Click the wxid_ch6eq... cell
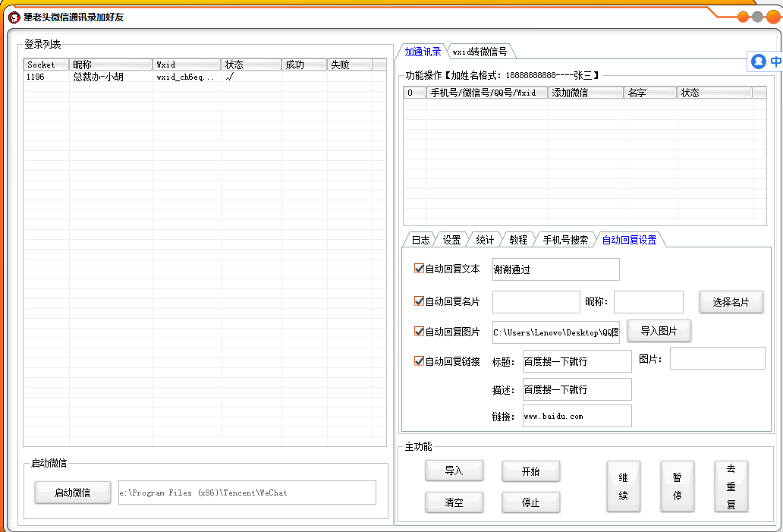 point(185,77)
